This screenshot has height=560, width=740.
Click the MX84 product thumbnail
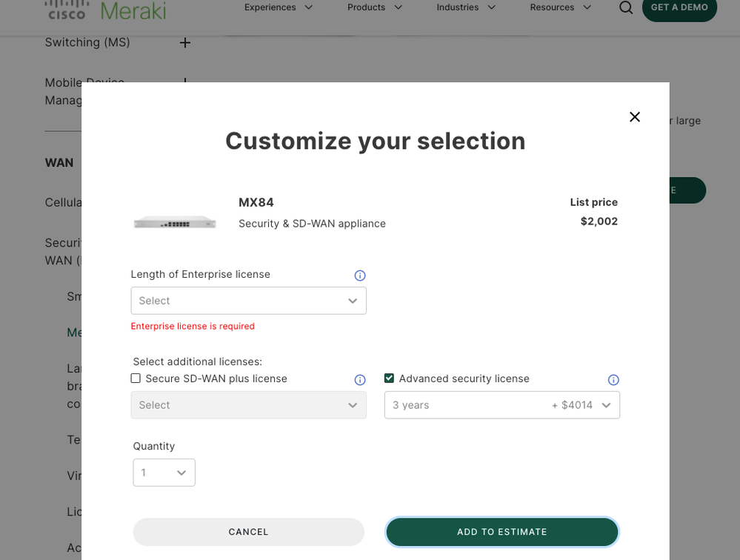click(175, 223)
